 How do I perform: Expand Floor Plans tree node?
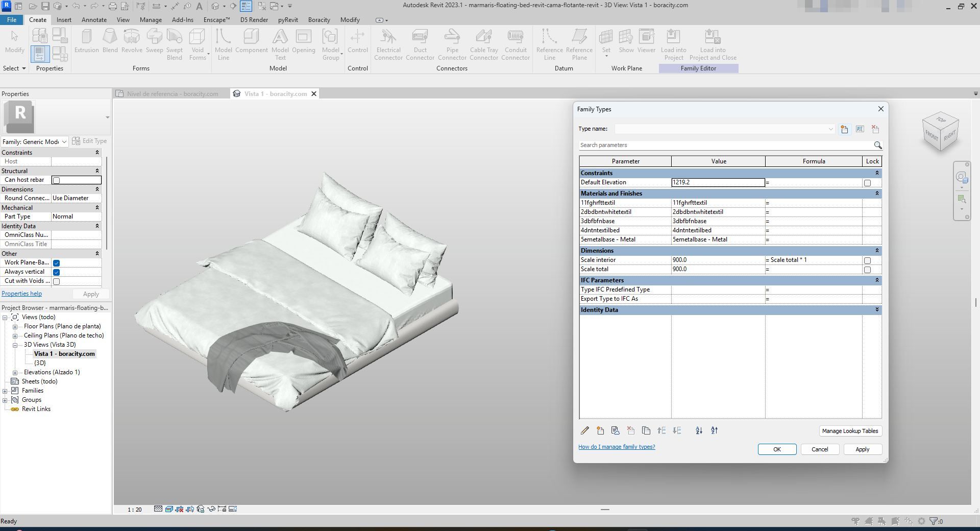(x=15, y=327)
